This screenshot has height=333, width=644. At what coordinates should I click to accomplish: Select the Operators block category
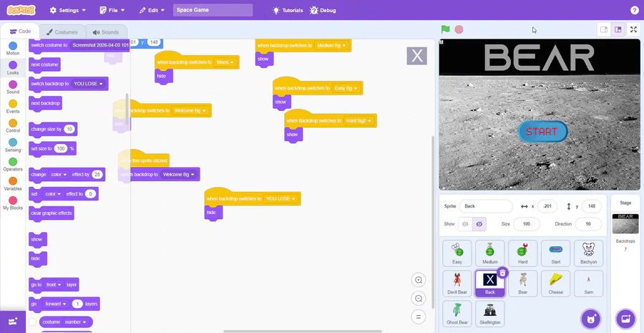click(x=13, y=165)
